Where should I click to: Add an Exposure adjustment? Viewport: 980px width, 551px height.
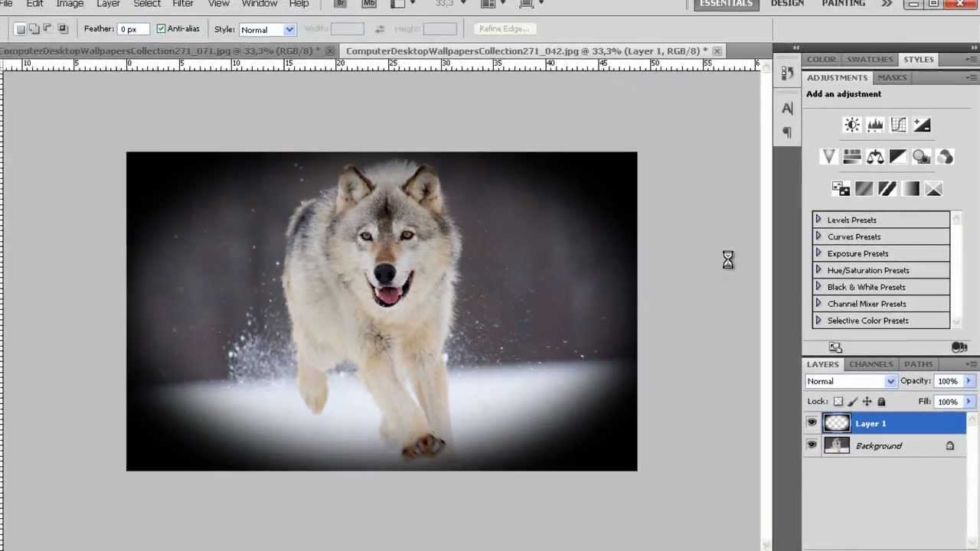[922, 125]
